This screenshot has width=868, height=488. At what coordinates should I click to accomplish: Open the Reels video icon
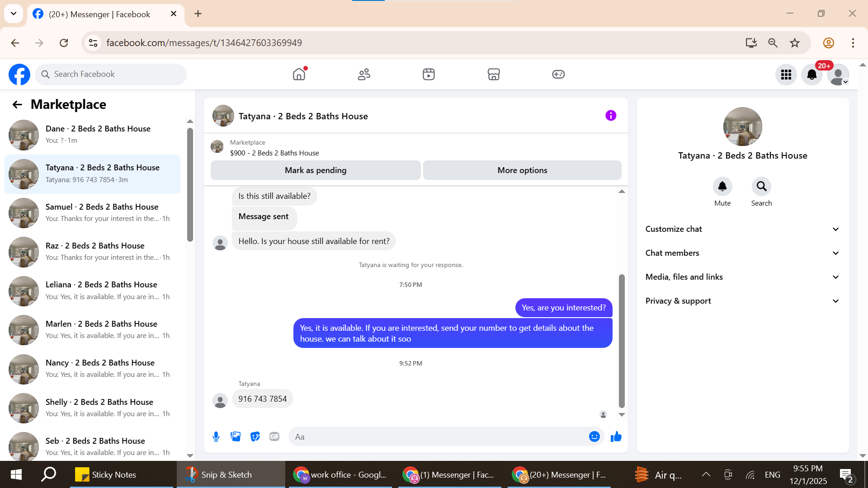tap(429, 74)
